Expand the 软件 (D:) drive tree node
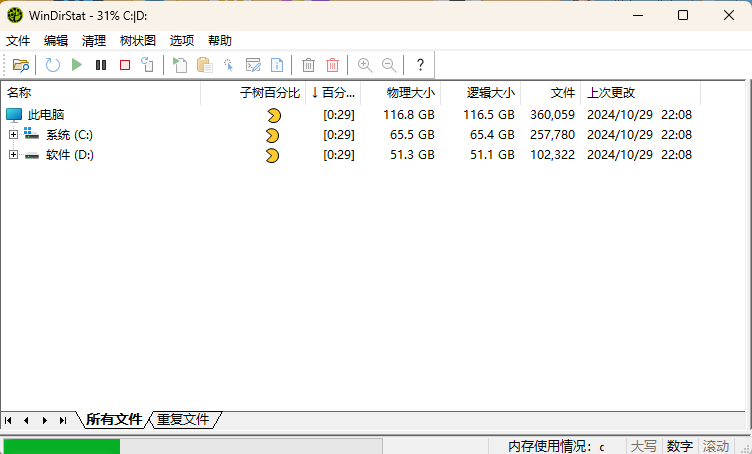 13,155
